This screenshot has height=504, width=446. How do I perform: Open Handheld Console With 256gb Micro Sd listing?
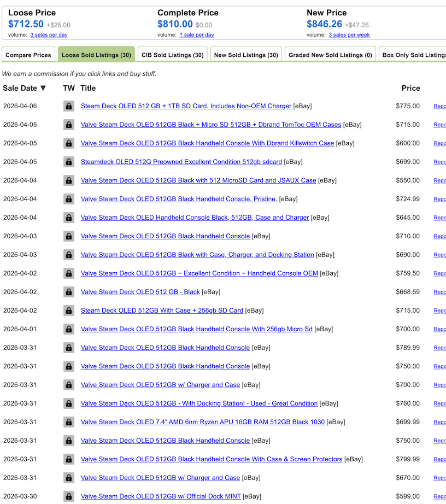[197, 329]
